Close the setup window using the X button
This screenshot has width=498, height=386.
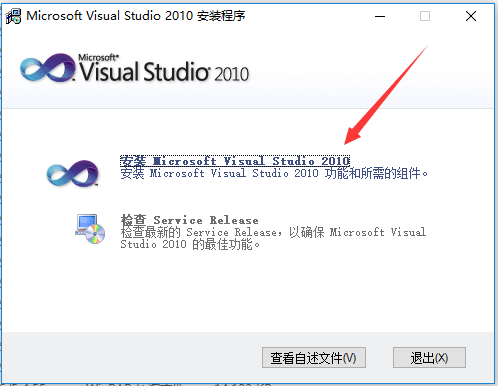coord(471,16)
